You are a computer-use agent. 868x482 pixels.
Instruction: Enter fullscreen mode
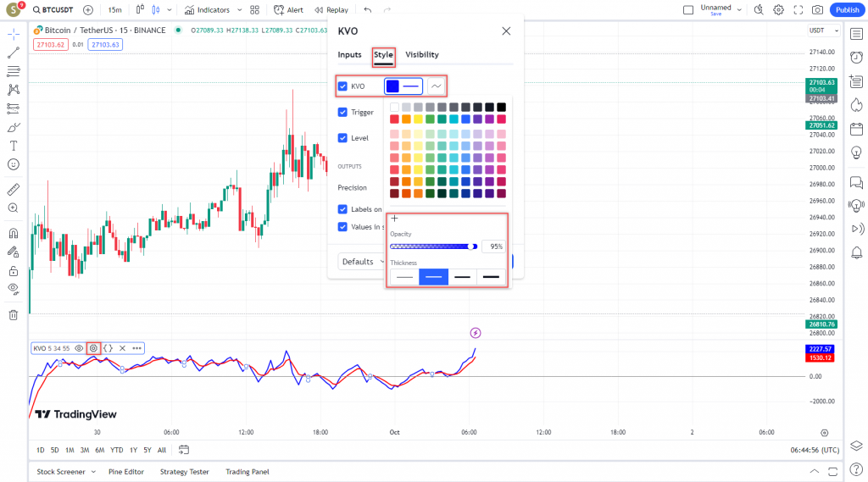coord(798,10)
